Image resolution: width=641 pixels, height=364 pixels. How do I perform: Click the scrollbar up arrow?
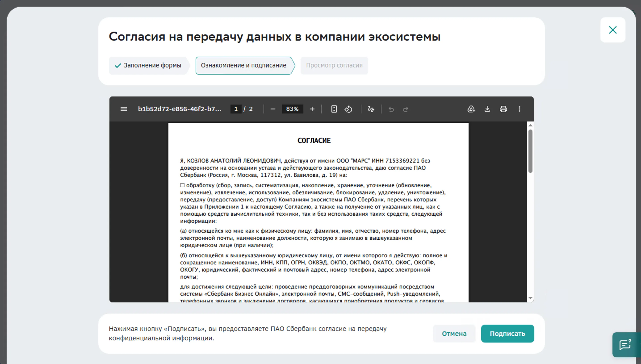tap(530, 125)
